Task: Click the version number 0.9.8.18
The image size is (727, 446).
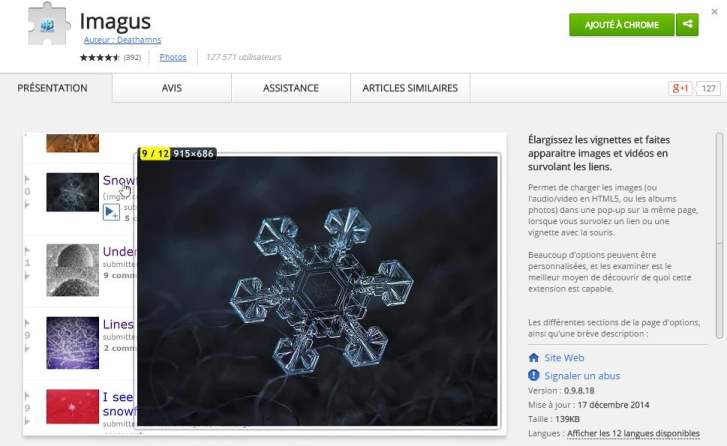Action: (579, 390)
